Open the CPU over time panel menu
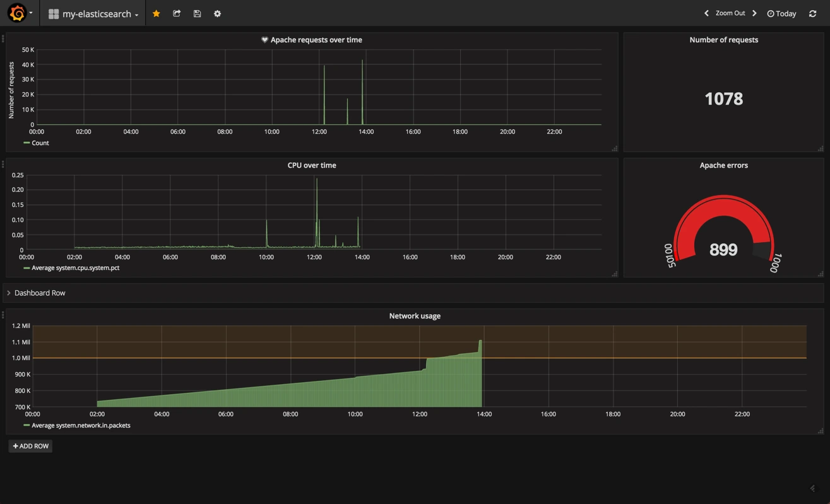Image resolution: width=830 pixels, height=504 pixels. [311, 165]
